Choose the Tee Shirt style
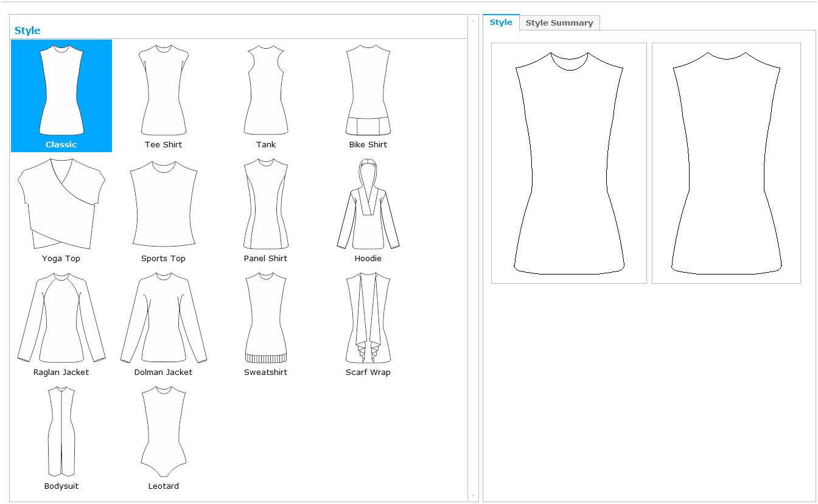 tap(163, 91)
